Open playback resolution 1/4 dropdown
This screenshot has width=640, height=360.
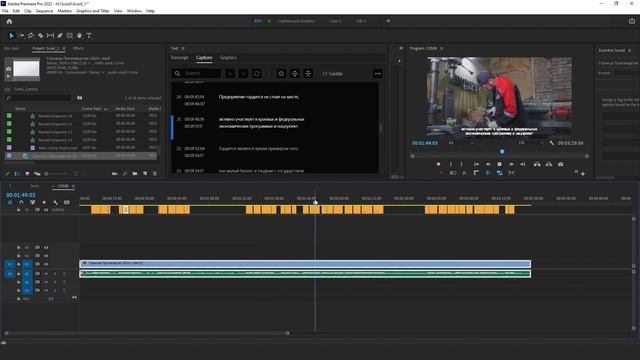click(531, 143)
